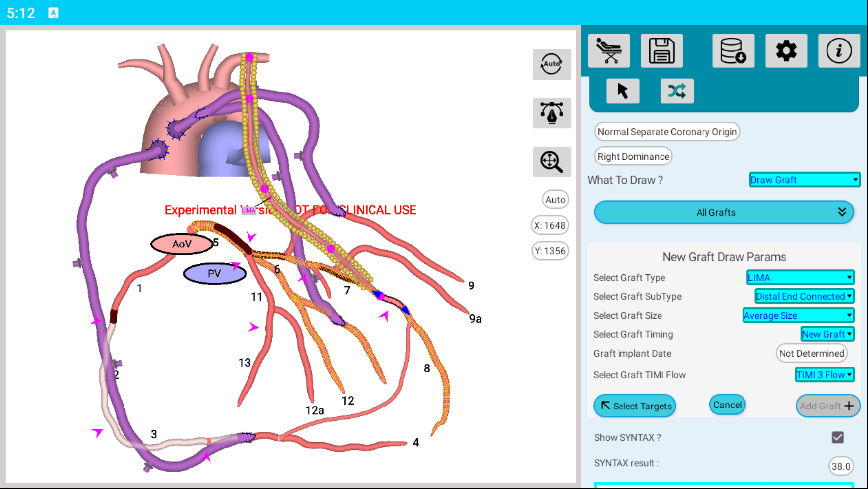Viewport: 868px width, 489px height.
Task: Select the arrow pointer tool
Action: coord(622,91)
